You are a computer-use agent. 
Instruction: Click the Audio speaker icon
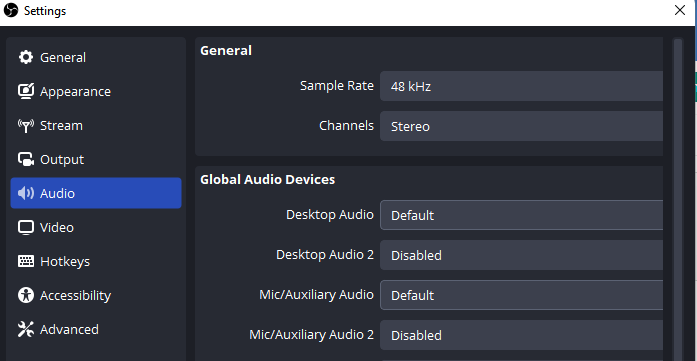pyautogui.click(x=26, y=193)
